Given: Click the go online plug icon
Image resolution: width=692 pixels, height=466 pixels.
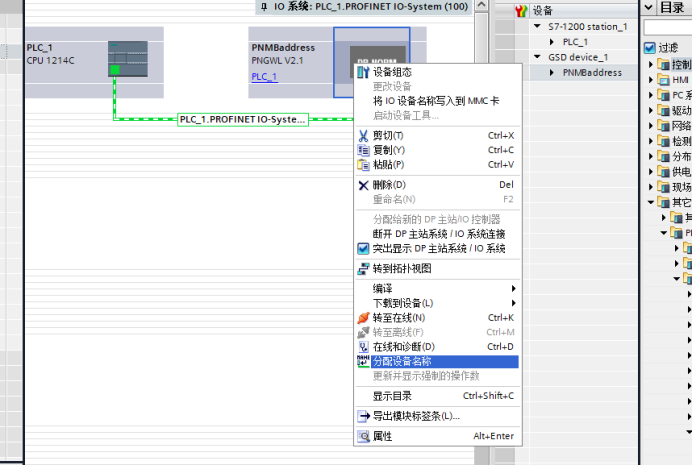Looking at the screenshot, I should 363,318.
